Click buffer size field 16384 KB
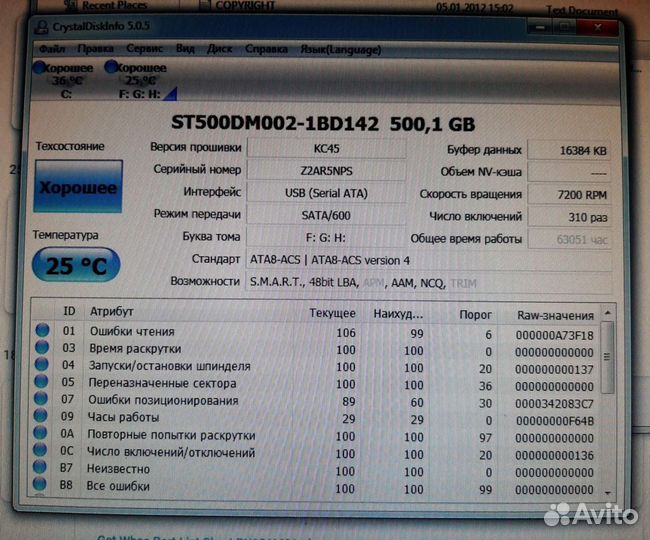The width and height of the screenshot is (650, 540). tap(569, 150)
